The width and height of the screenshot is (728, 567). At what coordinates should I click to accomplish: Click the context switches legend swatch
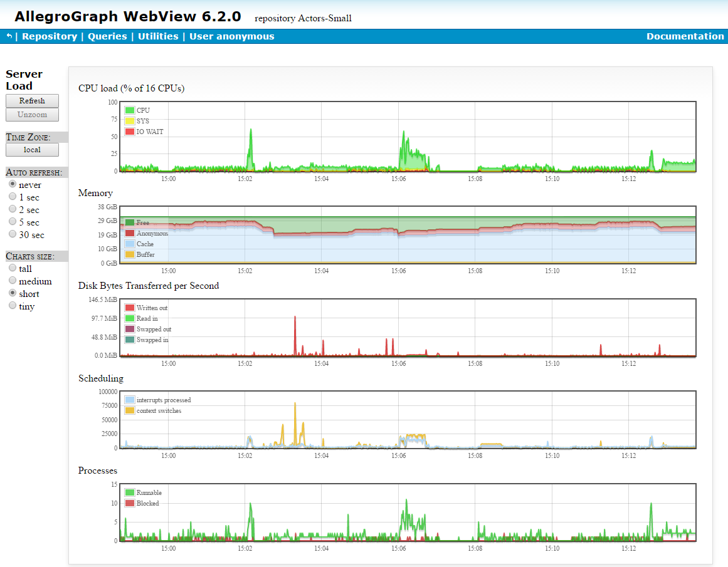[130, 410]
